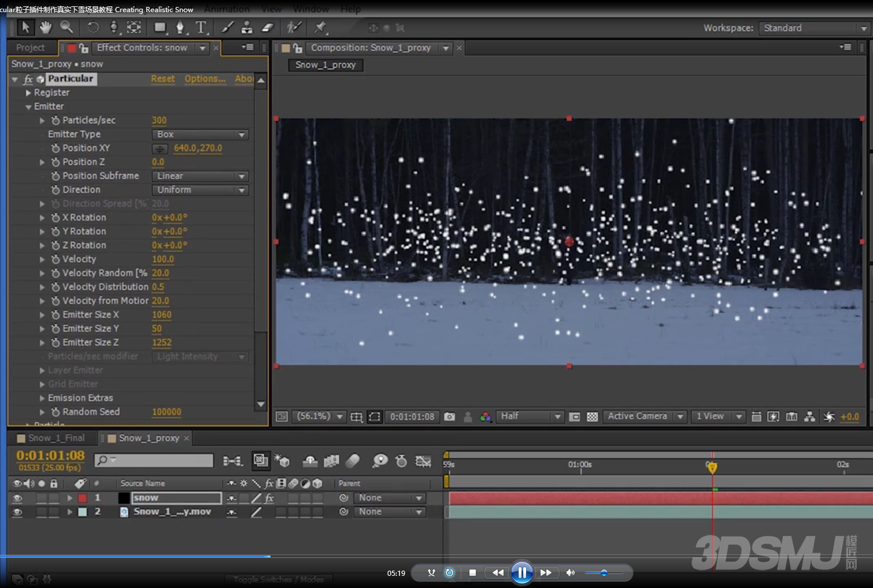Toggle effect switch on snow layer
Screen dimensions: 873x588
coord(269,498)
